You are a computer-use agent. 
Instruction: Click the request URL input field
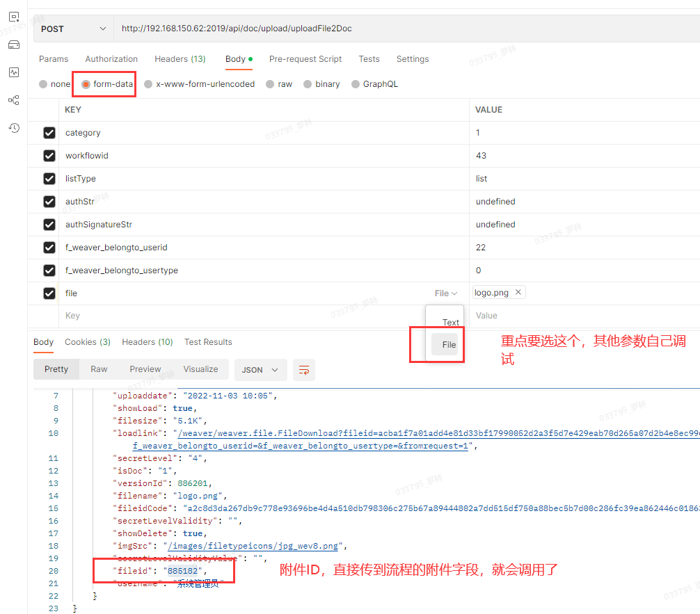(404, 29)
